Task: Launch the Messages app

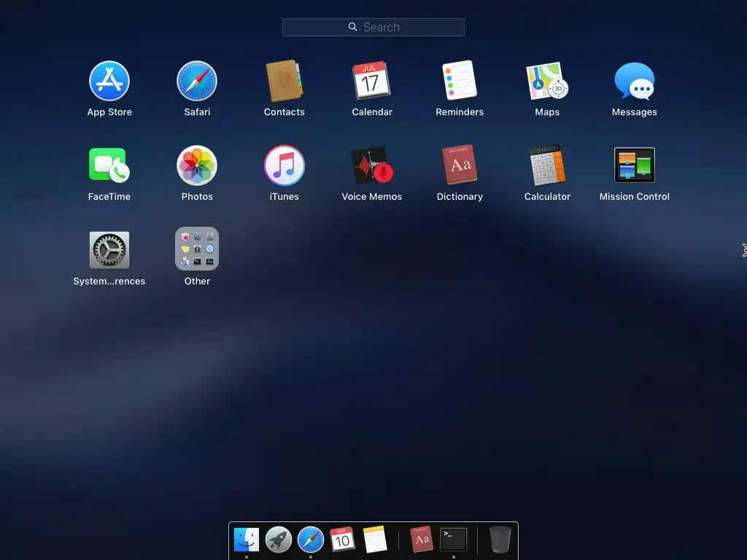Action: (x=634, y=81)
